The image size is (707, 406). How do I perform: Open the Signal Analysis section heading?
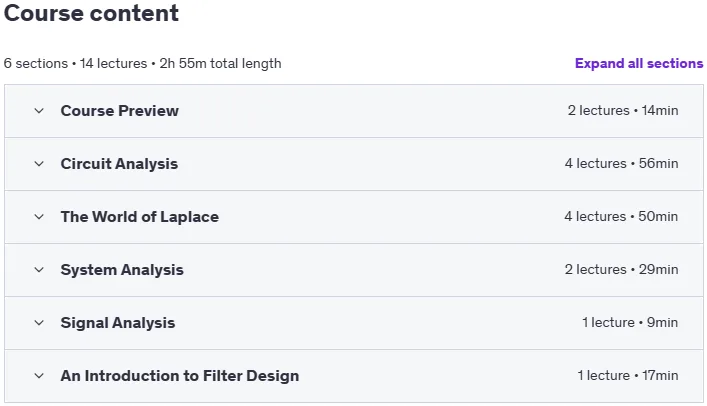pyautogui.click(x=118, y=323)
